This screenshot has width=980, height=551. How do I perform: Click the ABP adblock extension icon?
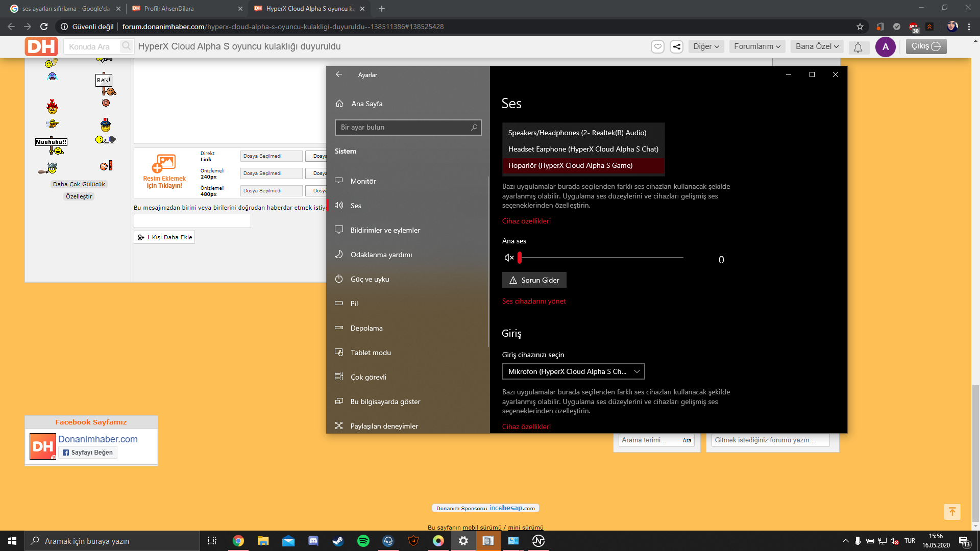(914, 27)
